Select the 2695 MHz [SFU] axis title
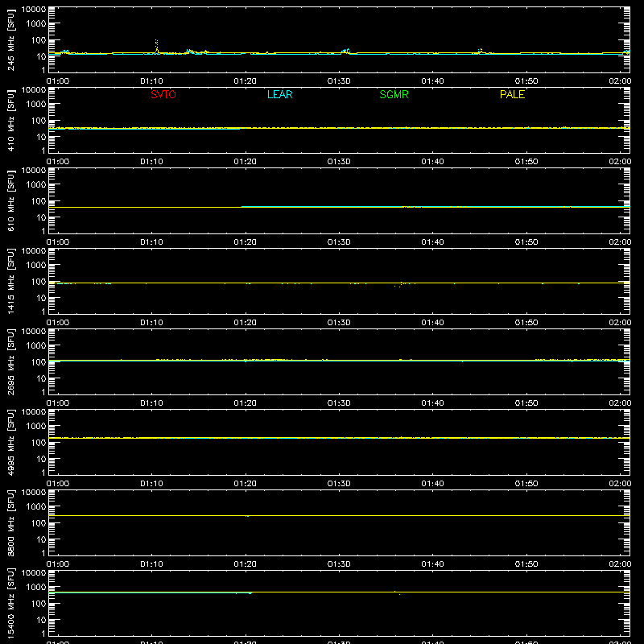Image resolution: width=644 pixels, height=644 pixels. pos(11,362)
